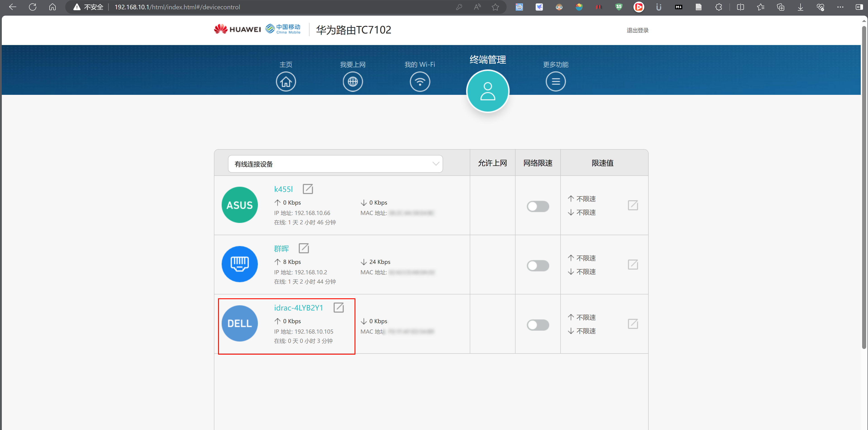Viewport: 868px width, 430px height.
Task: Expand the 有线连接设备 dropdown
Action: coord(335,164)
